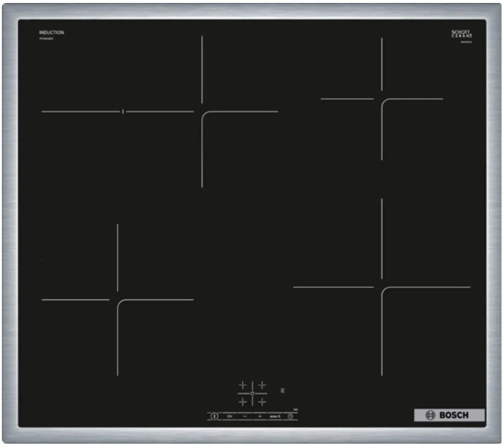Tap the small indicator beside the zone selector
This screenshot has height=445, width=504.
(283, 390)
